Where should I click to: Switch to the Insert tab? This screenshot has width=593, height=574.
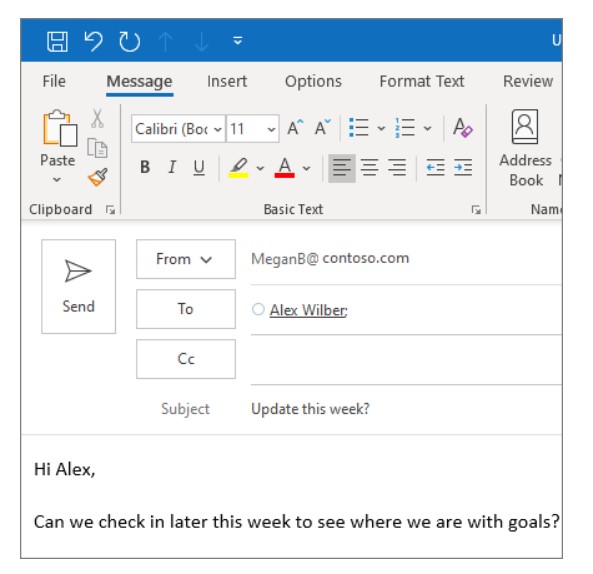227,81
